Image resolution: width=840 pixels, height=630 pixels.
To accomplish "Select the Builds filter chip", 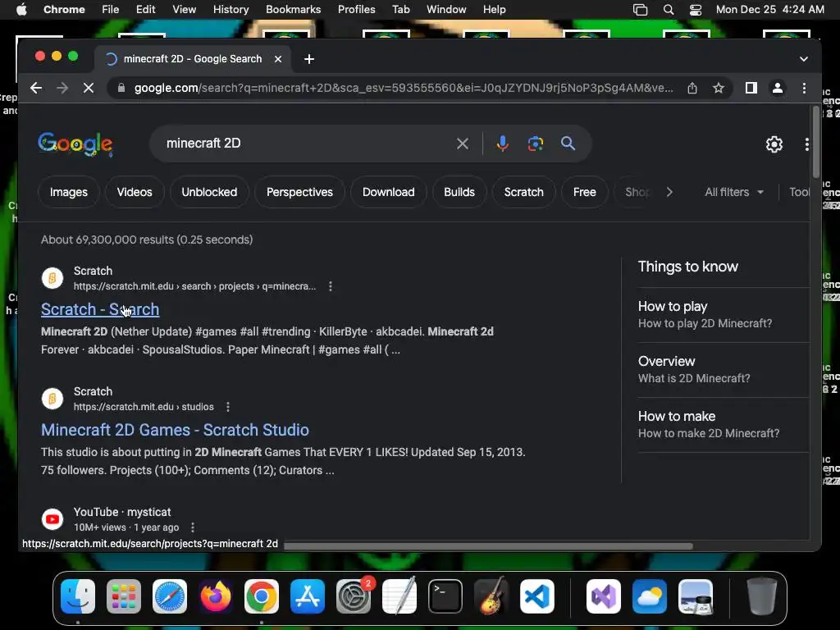I will pyautogui.click(x=459, y=192).
